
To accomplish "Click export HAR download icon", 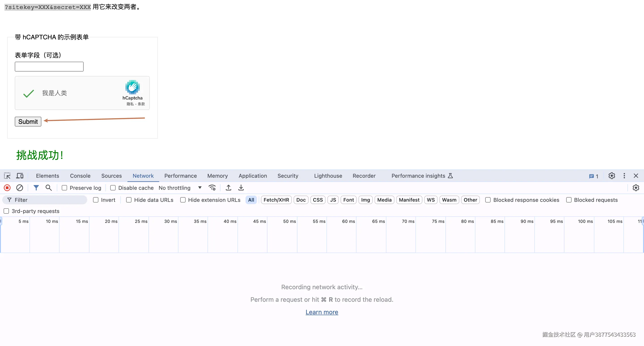I will (x=241, y=188).
